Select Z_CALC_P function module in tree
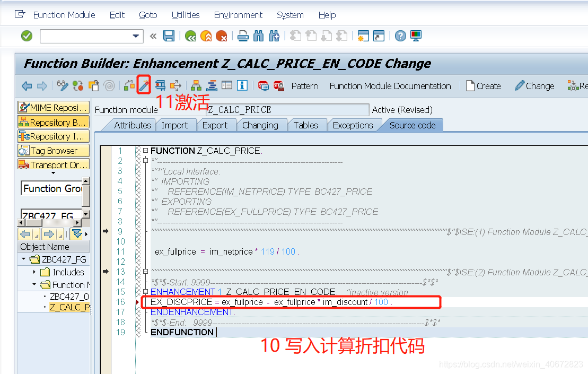This screenshot has width=588, height=374. 70,307
